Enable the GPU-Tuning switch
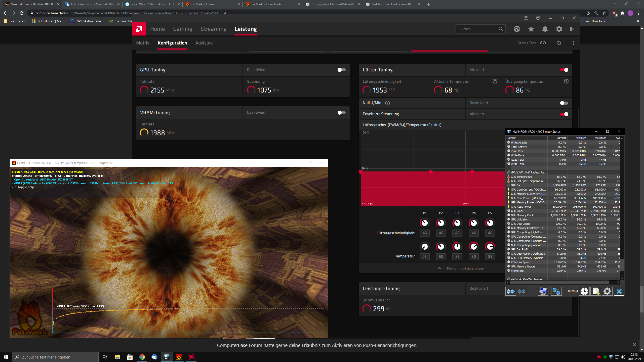 pos(341,70)
